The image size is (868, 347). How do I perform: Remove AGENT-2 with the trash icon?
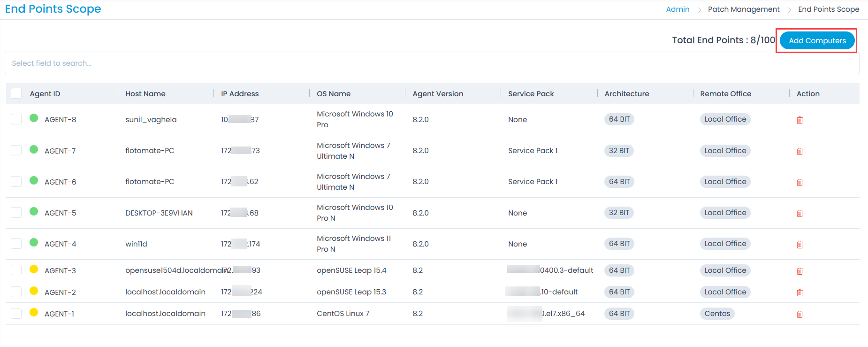click(x=799, y=293)
